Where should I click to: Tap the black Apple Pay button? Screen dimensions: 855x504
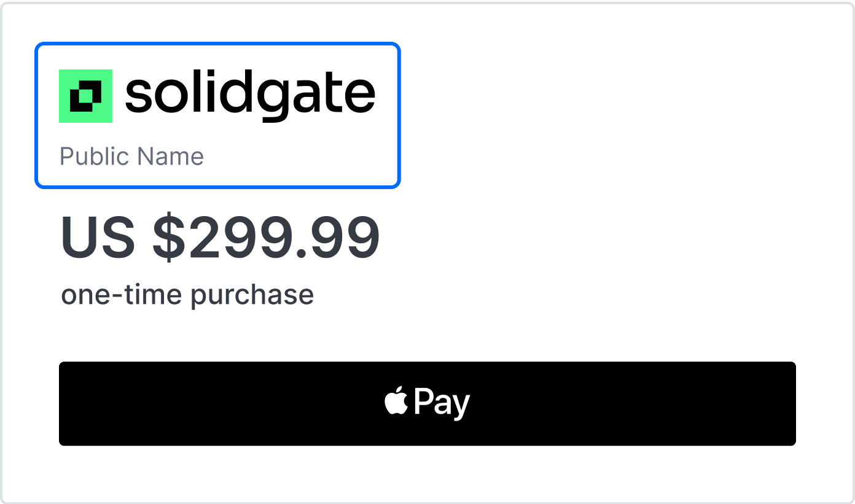click(x=427, y=403)
